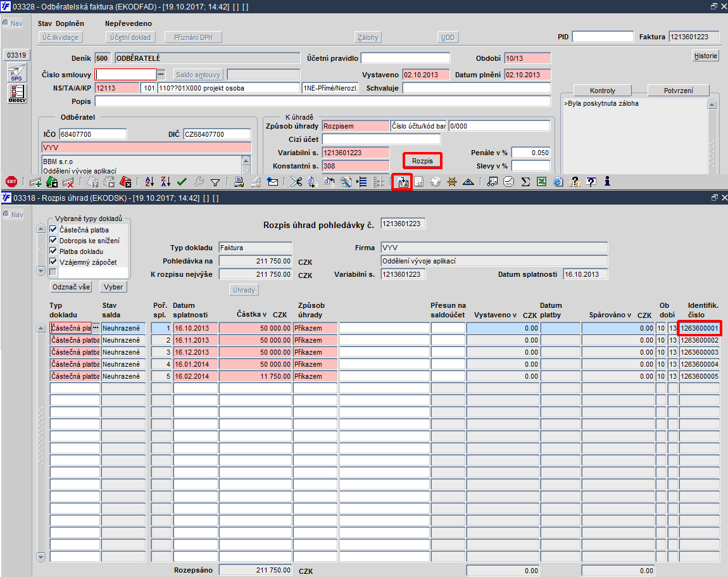This screenshot has height=577, width=728.
Task: Click the Schvaluje input field
Action: pos(476,88)
